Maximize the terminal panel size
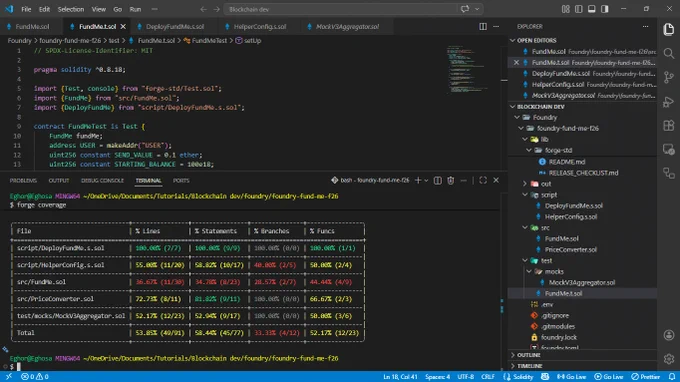Screen dimensions: 680x382 (x=483, y=180)
